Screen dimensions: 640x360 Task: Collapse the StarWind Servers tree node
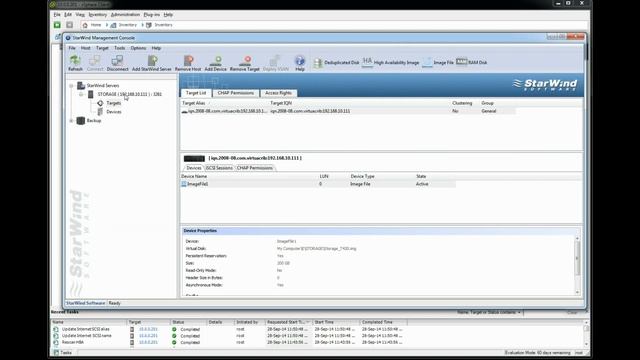pyautogui.click(x=71, y=86)
